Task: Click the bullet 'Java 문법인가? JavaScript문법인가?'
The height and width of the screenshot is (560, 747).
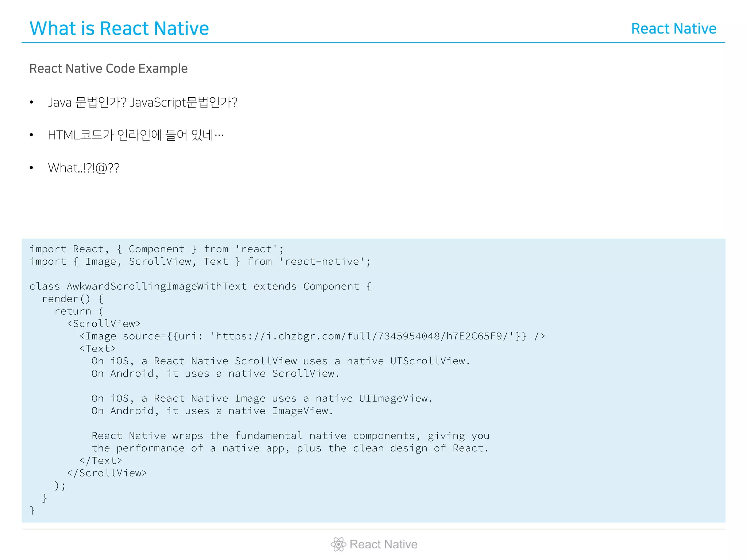Action: 143,102
